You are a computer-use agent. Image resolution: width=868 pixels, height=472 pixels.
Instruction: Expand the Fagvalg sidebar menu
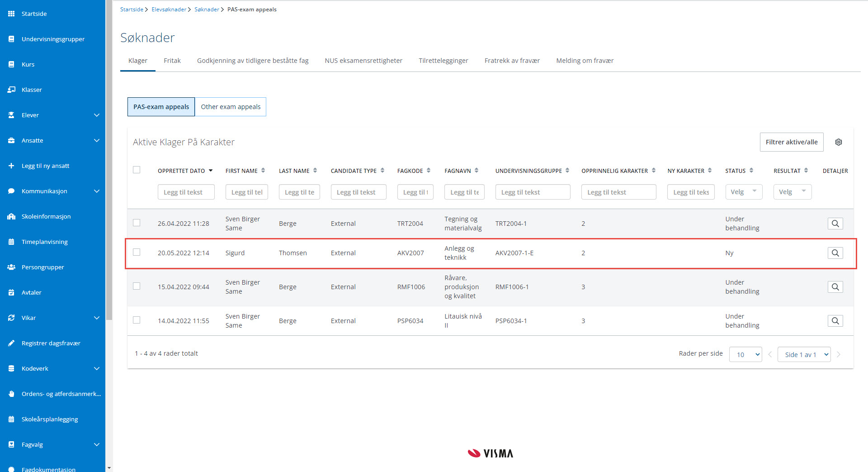(x=96, y=444)
